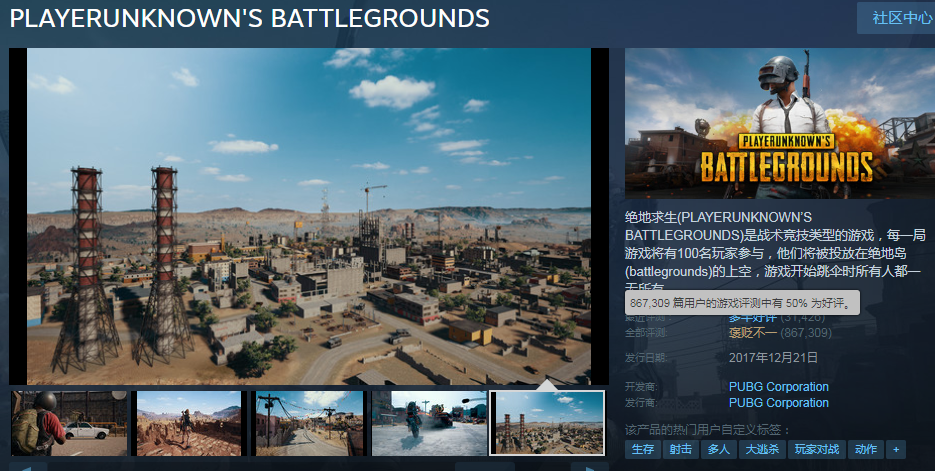Click the PUBG header capsule image
Image resolution: width=935 pixels, height=471 pixels.
coord(780,123)
